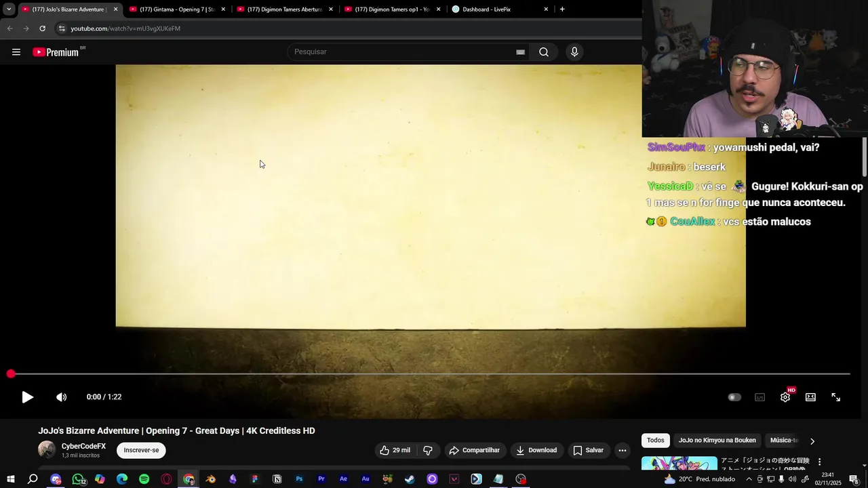
Task: Show more filter chips with arrow
Action: pyautogui.click(x=812, y=441)
